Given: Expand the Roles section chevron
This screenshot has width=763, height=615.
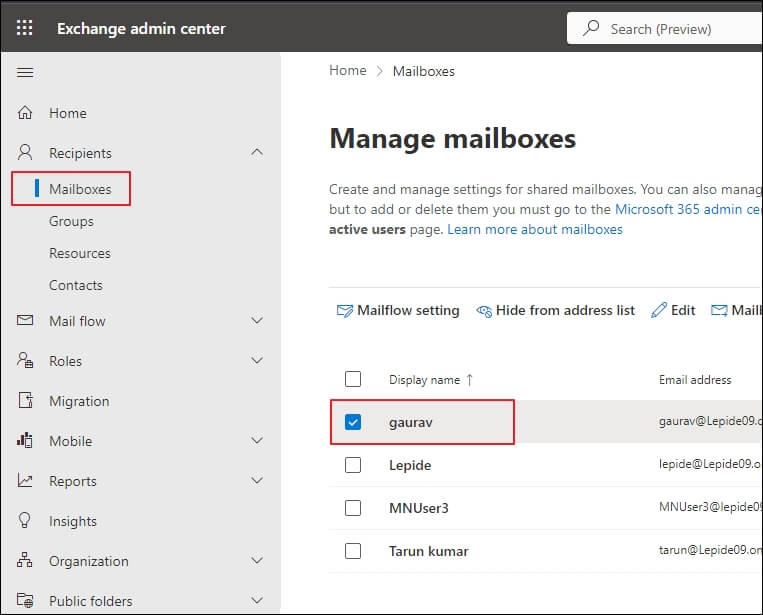Looking at the screenshot, I should coord(257,361).
